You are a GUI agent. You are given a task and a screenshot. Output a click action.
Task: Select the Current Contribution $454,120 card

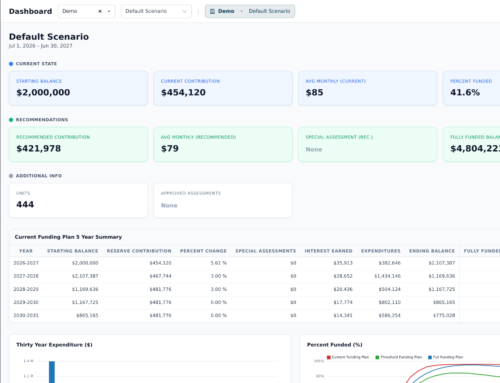(223, 88)
